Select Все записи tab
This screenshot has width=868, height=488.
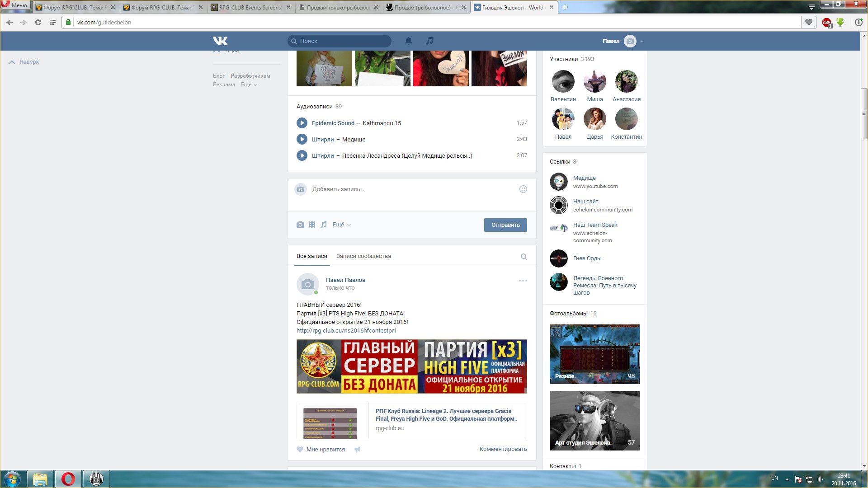(311, 256)
